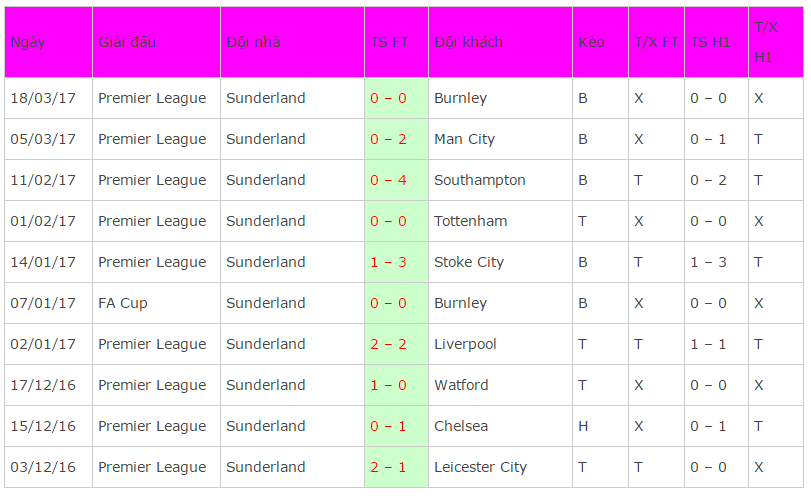Select the Đội khách column header
Image resolution: width=811 pixels, height=496 pixels.
(x=500, y=42)
